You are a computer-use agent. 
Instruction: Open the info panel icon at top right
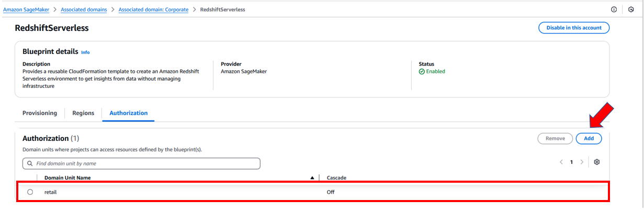[x=614, y=9]
